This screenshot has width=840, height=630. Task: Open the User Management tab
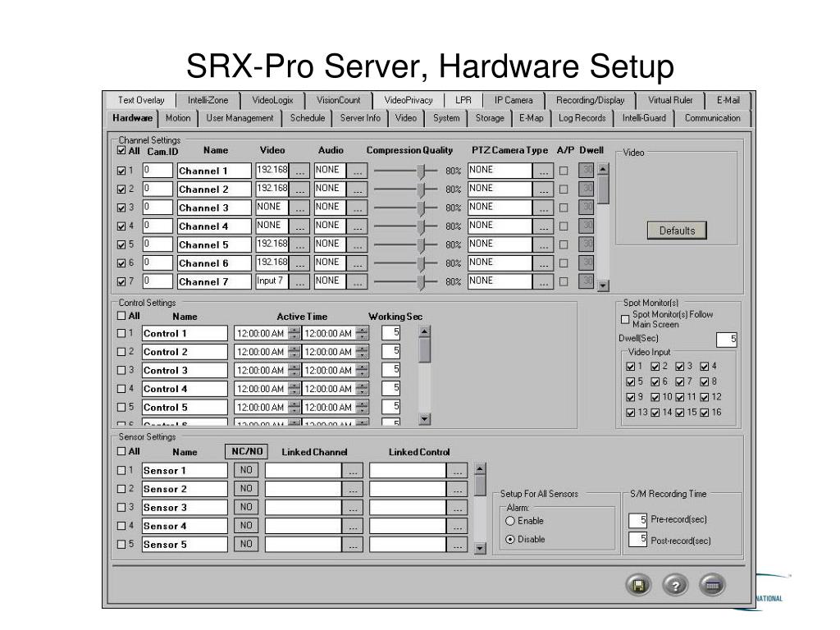pos(240,118)
